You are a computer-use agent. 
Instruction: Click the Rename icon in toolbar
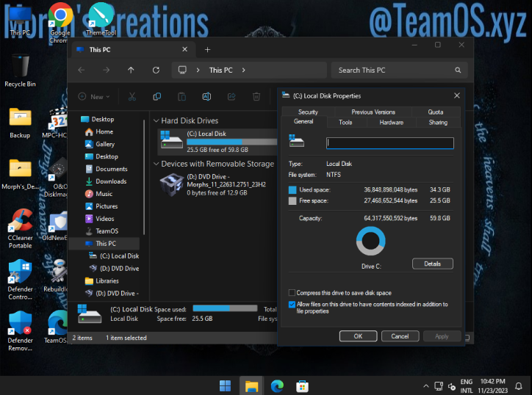[x=206, y=97]
